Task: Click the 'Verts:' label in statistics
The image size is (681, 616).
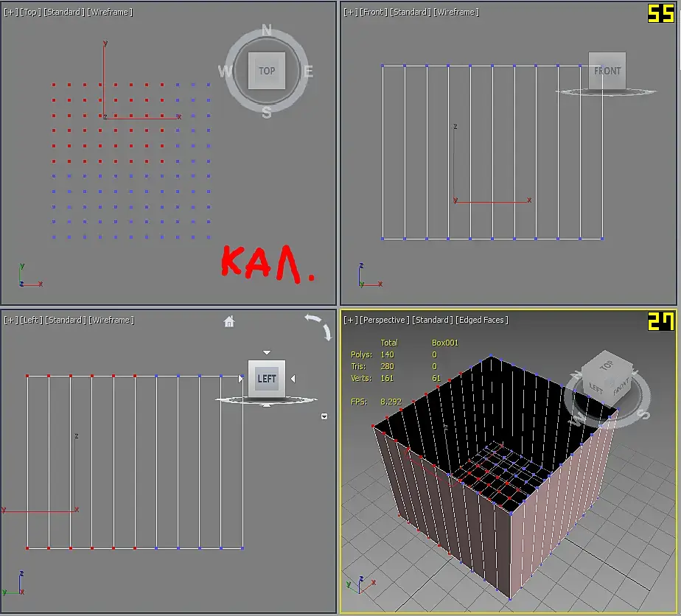Action: click(x=361, y=378)
